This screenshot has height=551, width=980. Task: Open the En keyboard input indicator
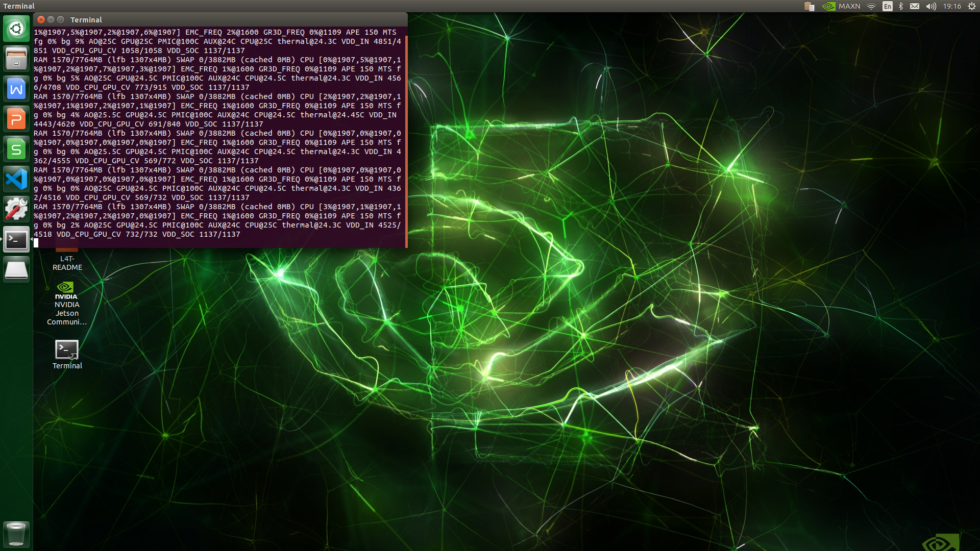[888, 6]
